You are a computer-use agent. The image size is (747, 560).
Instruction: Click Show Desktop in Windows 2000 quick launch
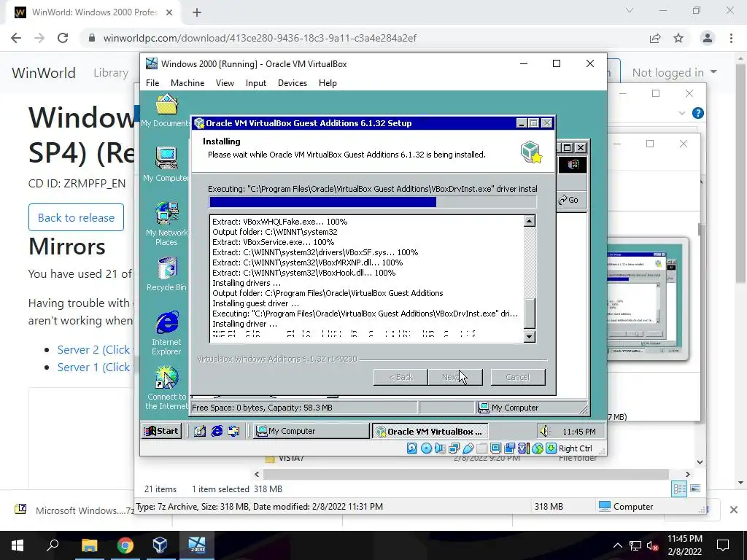[x=200, y=431]
